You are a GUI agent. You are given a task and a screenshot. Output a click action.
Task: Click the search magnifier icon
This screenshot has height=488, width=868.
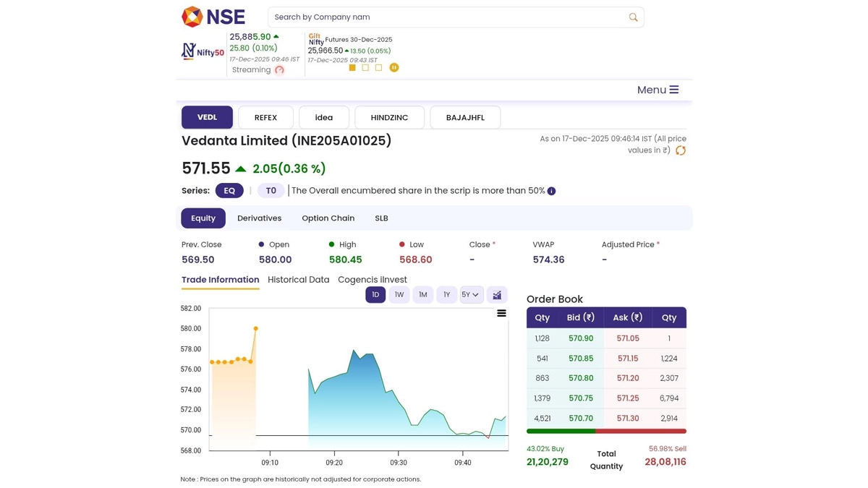coord(633,17)
